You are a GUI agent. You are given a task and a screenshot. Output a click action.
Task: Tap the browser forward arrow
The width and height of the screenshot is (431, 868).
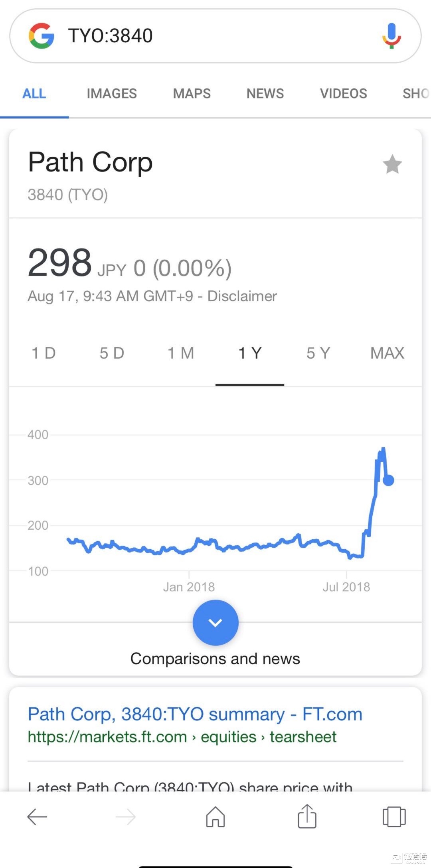tap(126, 817)
